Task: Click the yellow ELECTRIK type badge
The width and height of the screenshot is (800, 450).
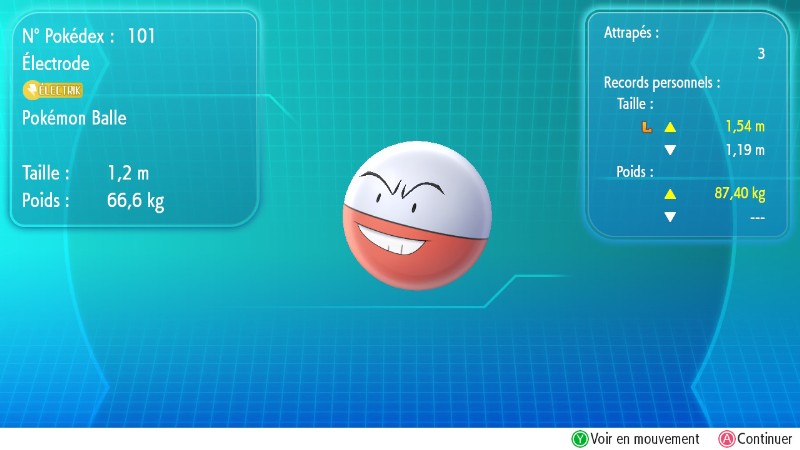Action: click(x=52, y=90)
